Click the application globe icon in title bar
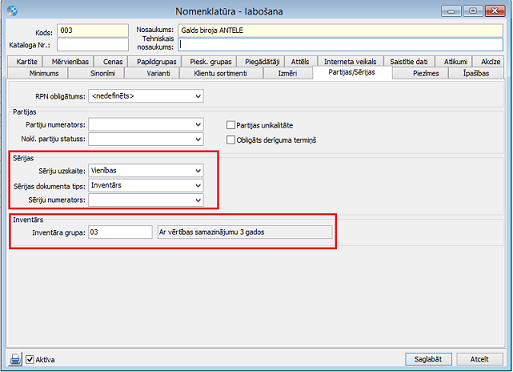The image size is (513, 372). 12,11
